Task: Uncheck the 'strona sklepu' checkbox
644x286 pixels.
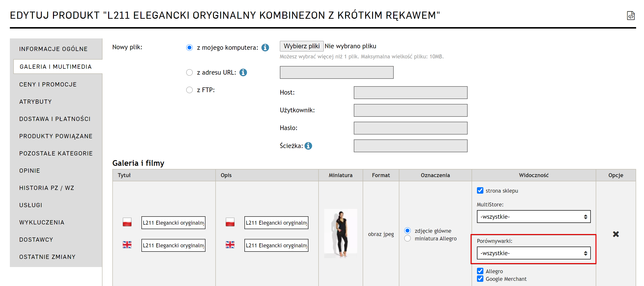Action: coord(480,190)
